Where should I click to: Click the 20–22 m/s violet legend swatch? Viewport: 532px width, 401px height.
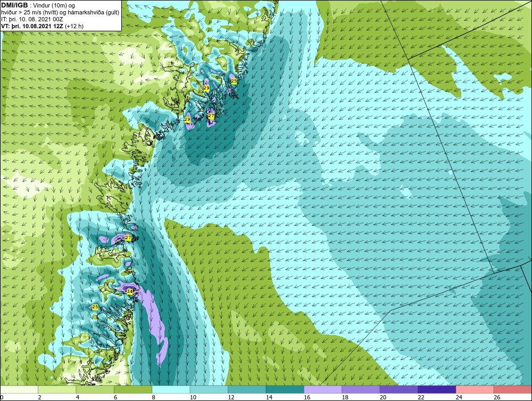tap(399, 389)
